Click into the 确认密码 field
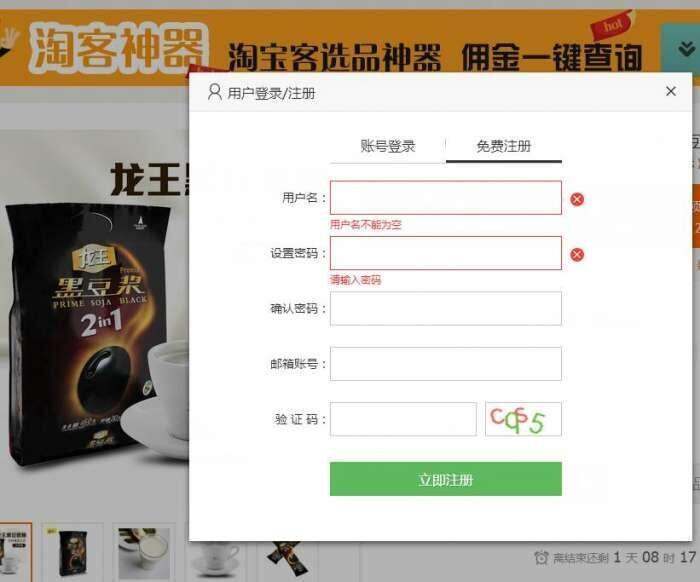The image size is (700, 582). (x=446, y=308)
